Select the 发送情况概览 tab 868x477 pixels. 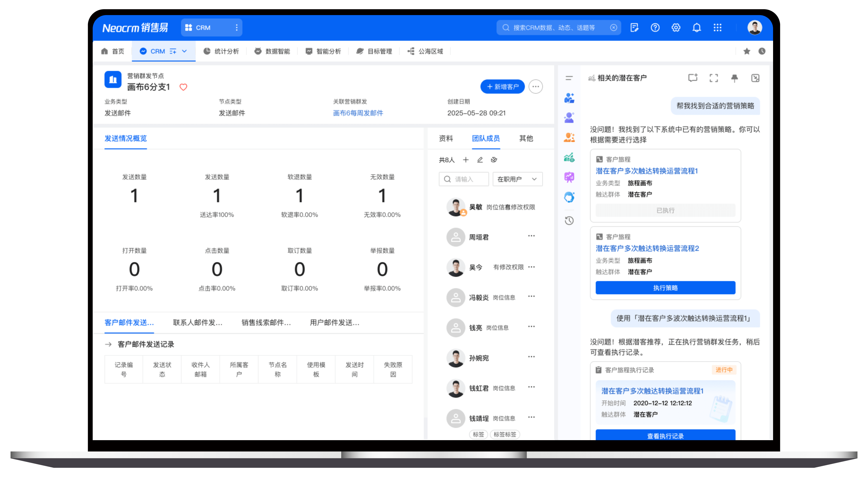pos(126,138)
